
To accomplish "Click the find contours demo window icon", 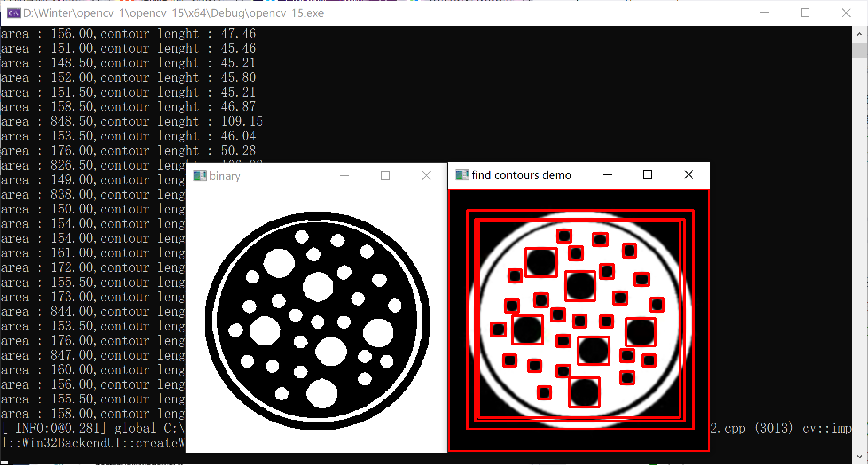I will pyautogui.click(x=462, y=175).
